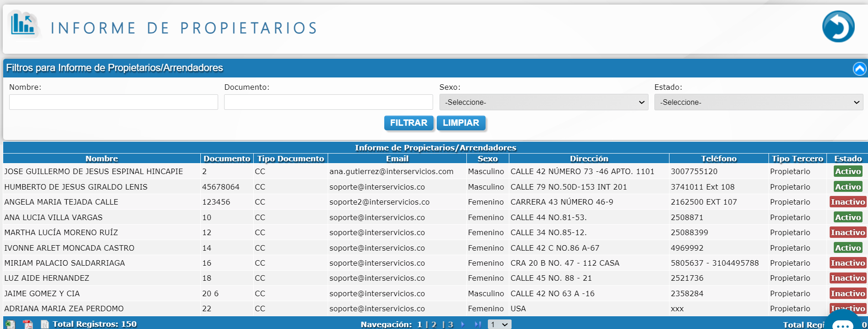Focus the Nombre input field
868x329 pixels.
(x=113, y=102)
